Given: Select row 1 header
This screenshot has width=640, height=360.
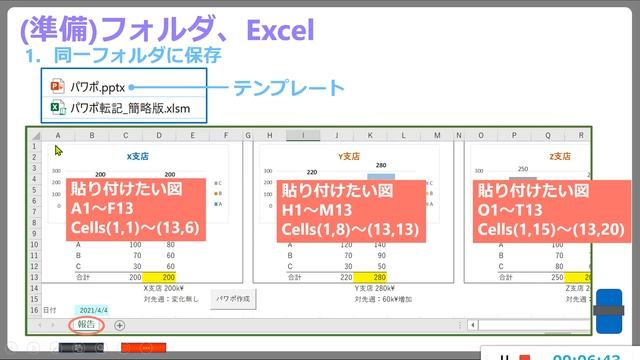Looking at the screenshot, I should (x=34, y=146).
